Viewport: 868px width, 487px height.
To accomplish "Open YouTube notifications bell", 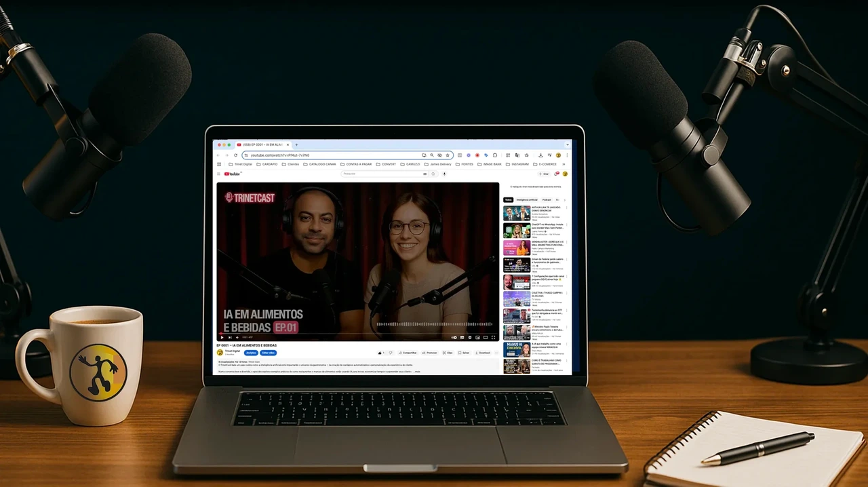I will coord(557,174).
